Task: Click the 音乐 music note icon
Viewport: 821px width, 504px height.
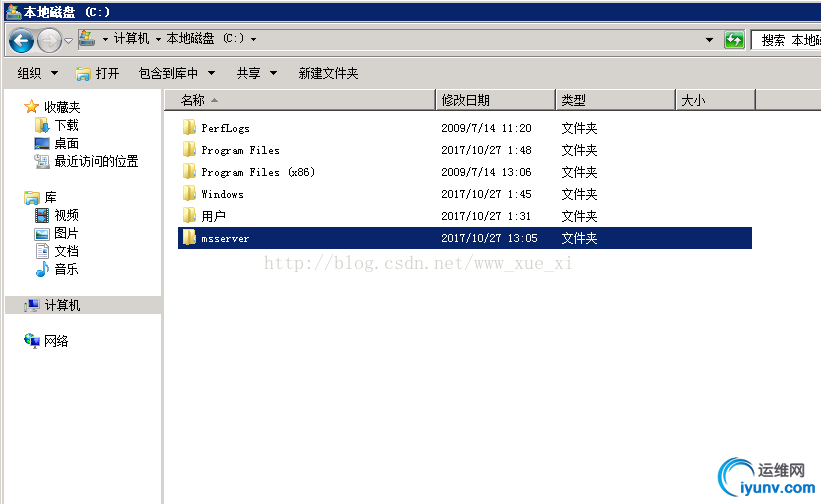Action: 42,269
